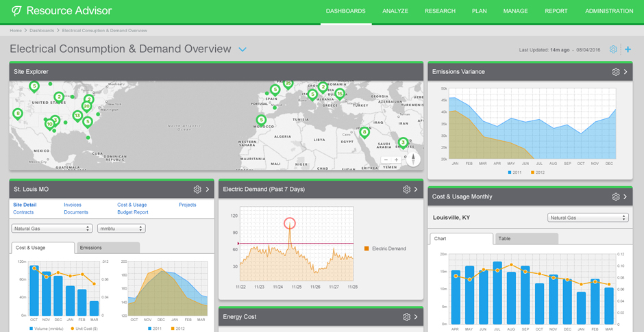The height and width of the screenshot is (332, 644).
Task: Add a widget with the blue plus icon
Action: point(628,50)
